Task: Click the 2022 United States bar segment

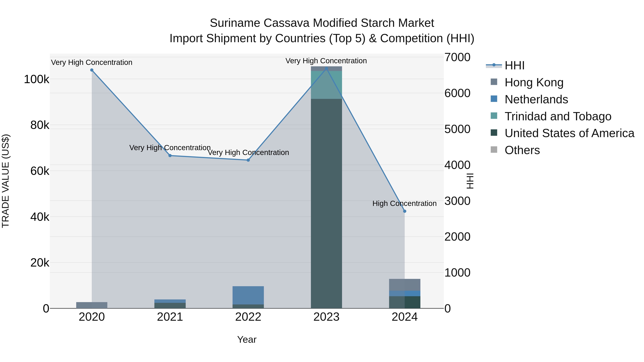Action: pyautogui.click(x=248, y=307)
